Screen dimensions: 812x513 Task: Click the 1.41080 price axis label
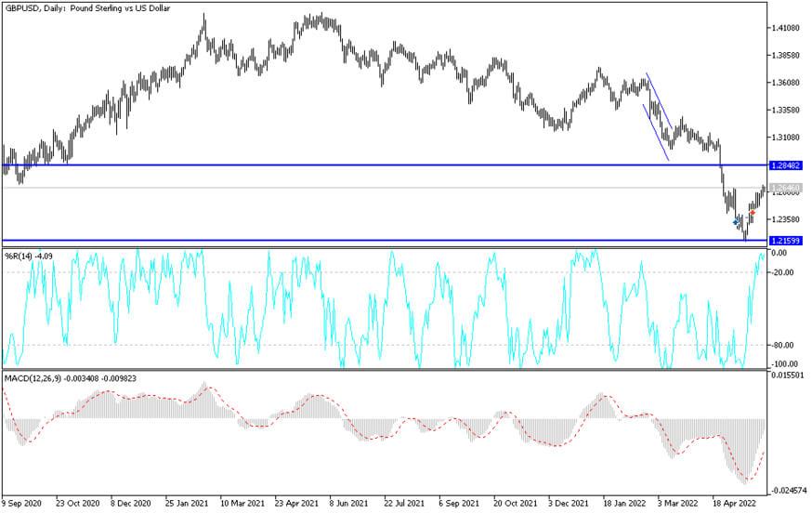click(786, 28)
